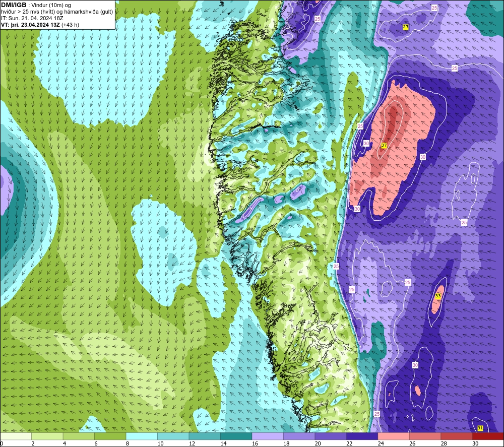This screenshot has width=504, height=447.
Task: Pick the 14–16 m/s dark teal swatch
Action: point(236,436)
